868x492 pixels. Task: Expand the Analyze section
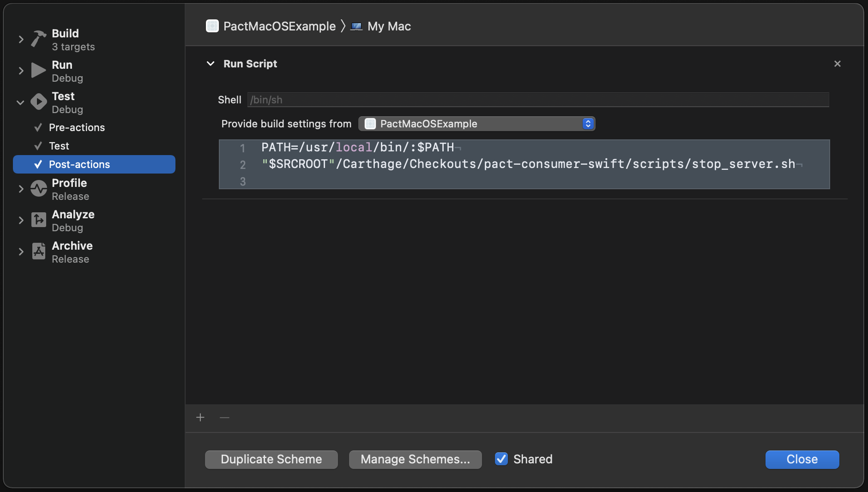point(21,220)
